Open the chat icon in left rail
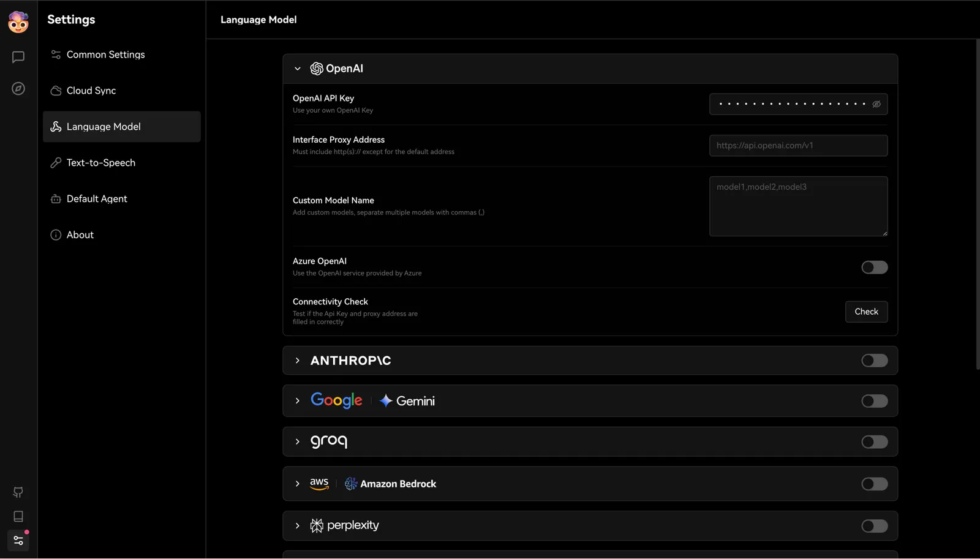 tap(18, 57)
